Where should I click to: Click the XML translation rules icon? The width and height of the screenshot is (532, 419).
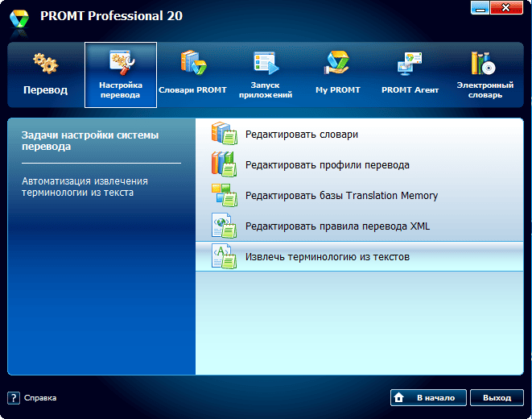point(224,226)
